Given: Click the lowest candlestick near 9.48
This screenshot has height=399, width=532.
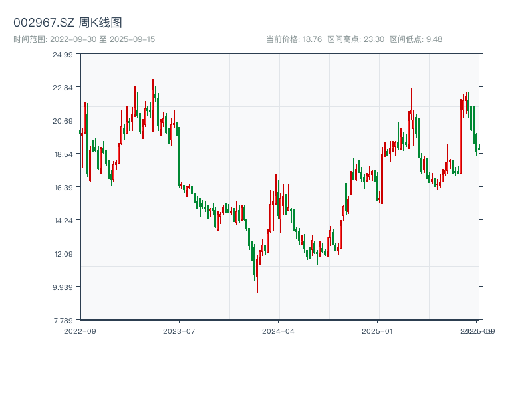Looking at the screenshot, I should pyautogui.click(x=257, y=278).
